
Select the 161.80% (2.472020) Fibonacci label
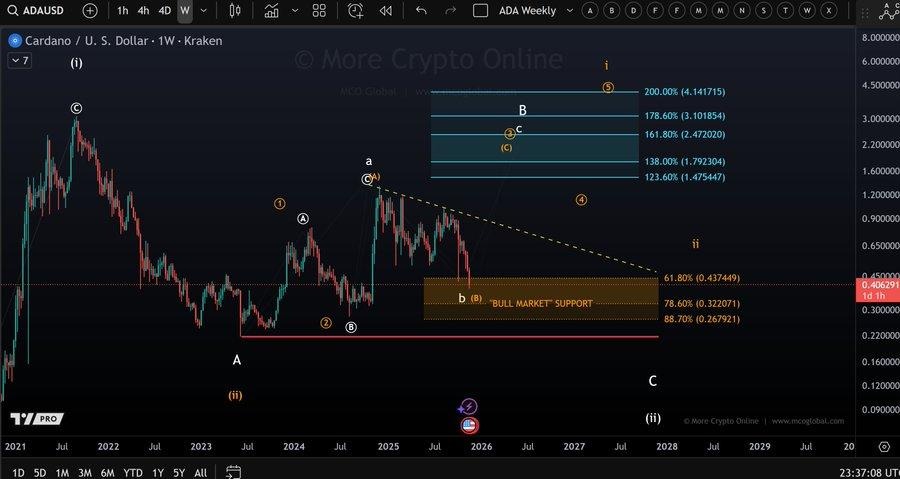[x=684, y=135]
